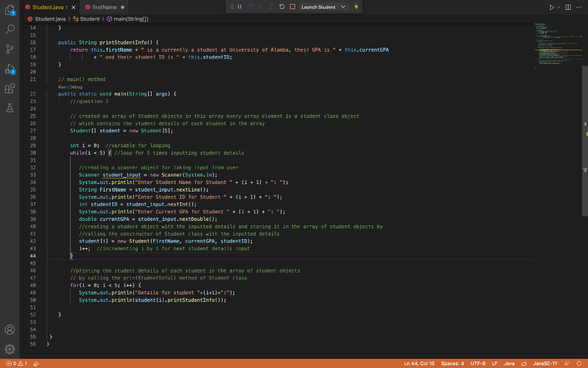Pause the debug session

(x=239, y=7)
